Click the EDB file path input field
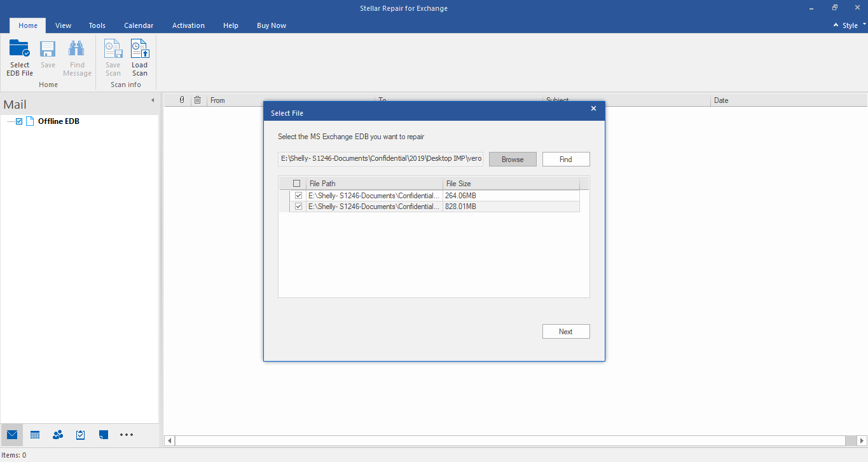The height and width of the screenshot is (462, 868). (381, 159)
